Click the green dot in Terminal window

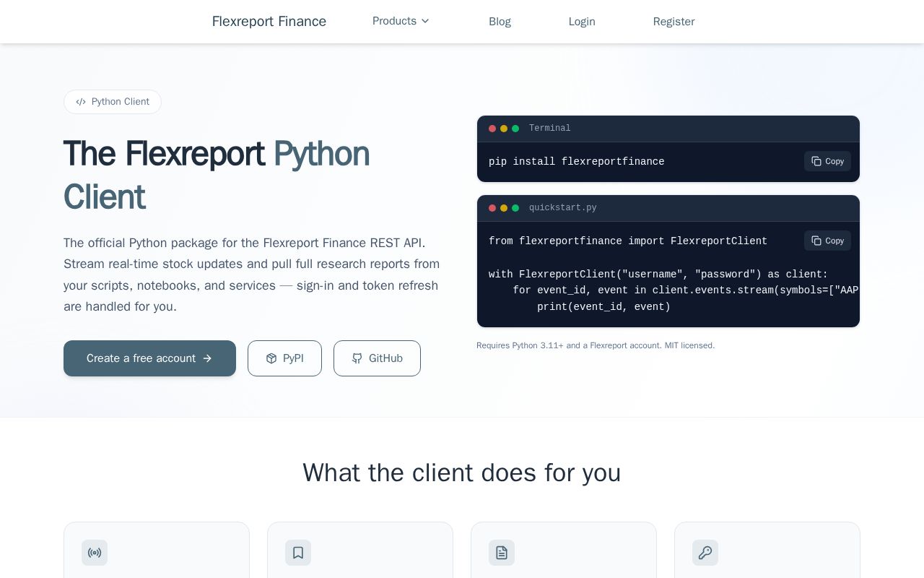515,129
